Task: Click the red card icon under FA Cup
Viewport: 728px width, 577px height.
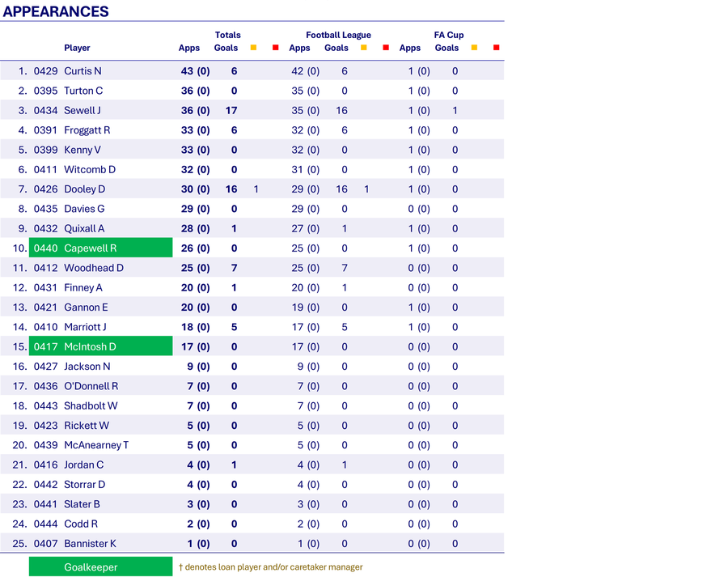Action: coord(497,48)
